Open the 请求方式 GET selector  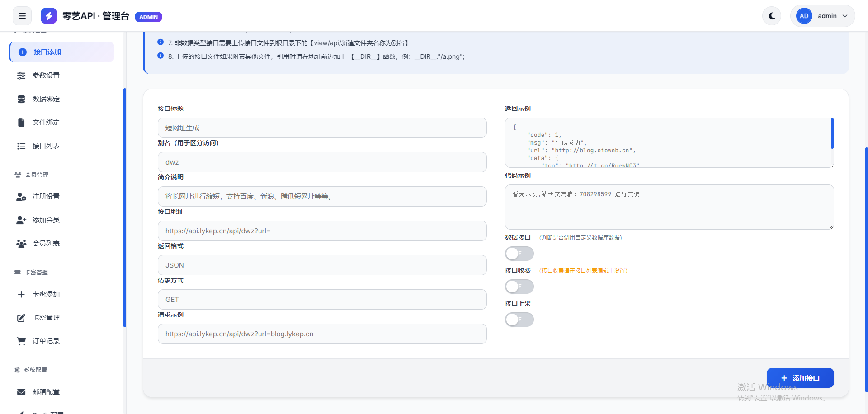pyautogui.click(x=322, y=300)
